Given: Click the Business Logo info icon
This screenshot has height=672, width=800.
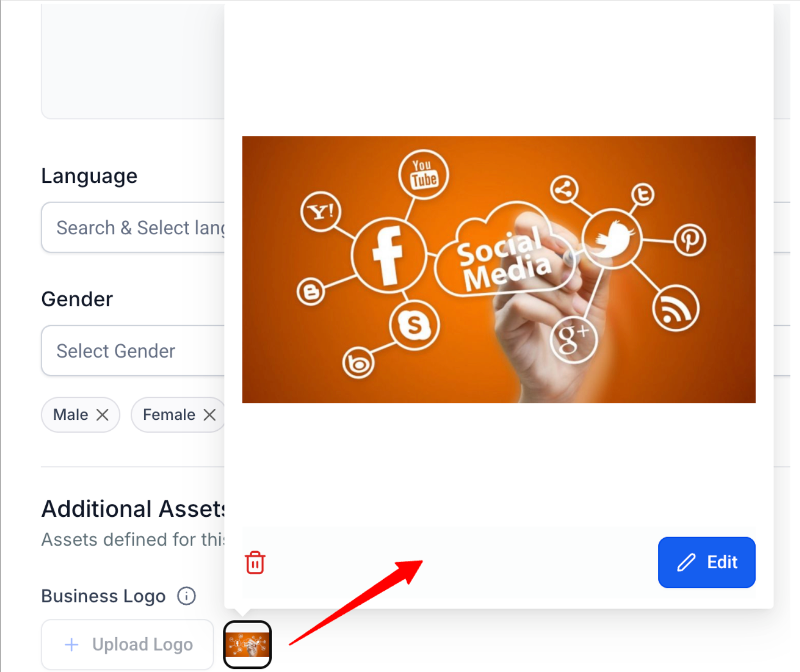Looking at the screenshot, I should [x=186, y=595].
